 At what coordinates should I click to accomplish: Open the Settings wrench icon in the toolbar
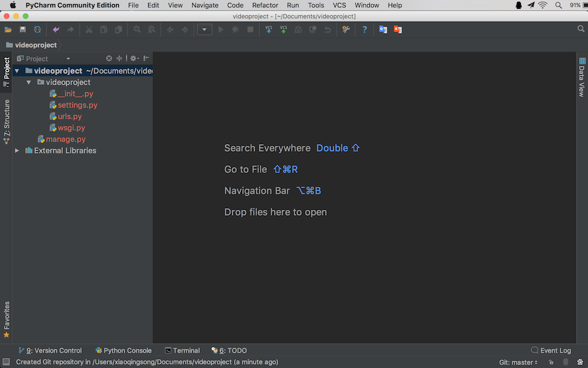tap(346, 29)
